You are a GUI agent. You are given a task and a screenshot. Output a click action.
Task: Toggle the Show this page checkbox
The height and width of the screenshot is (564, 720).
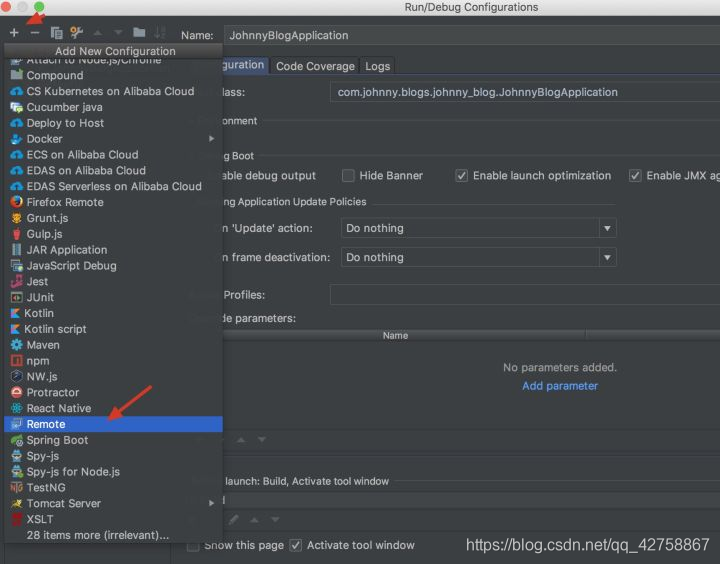pos(193,546)
